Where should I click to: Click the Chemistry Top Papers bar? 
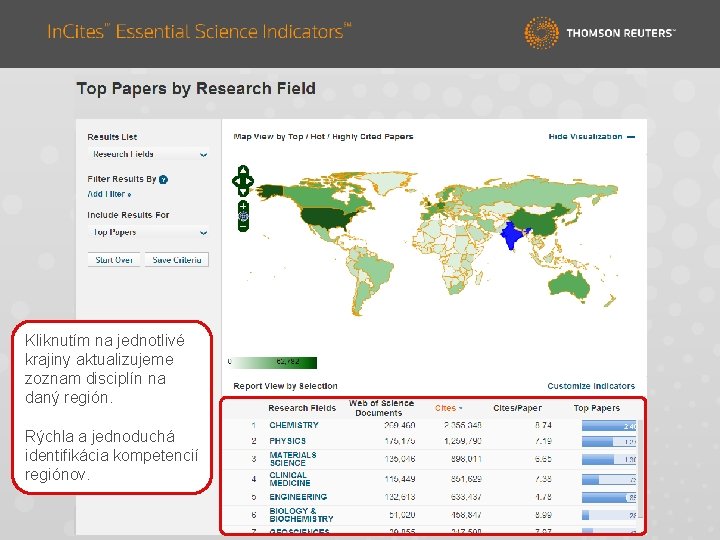609,426
